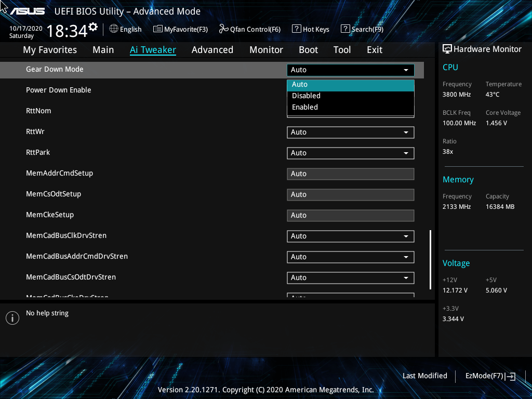Click the MemCkeSetup value field
This screenshot has width=532, height=399.
[351, 216]
